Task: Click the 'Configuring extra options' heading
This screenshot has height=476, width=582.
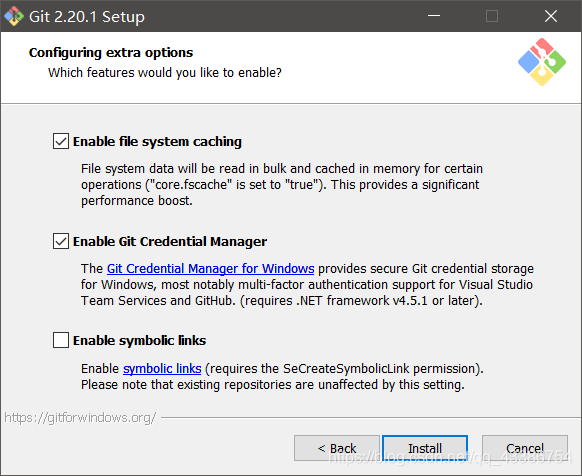Action: 111,53
